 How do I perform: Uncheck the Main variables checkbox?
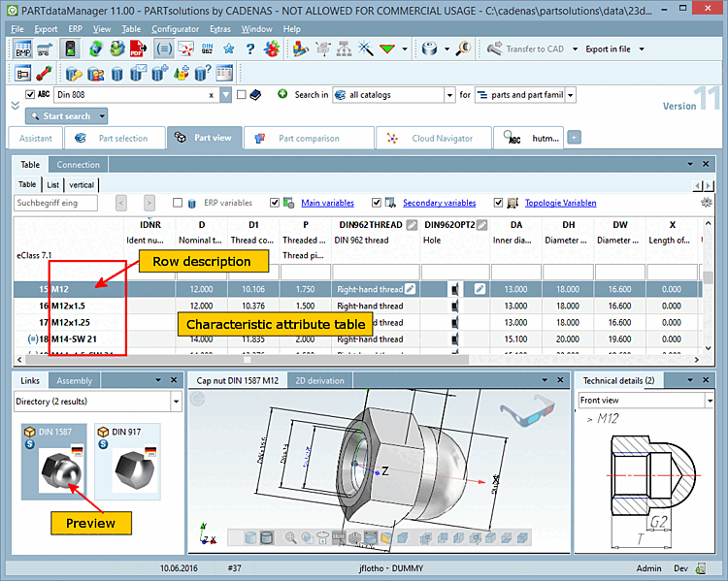[x=275, y=203]
